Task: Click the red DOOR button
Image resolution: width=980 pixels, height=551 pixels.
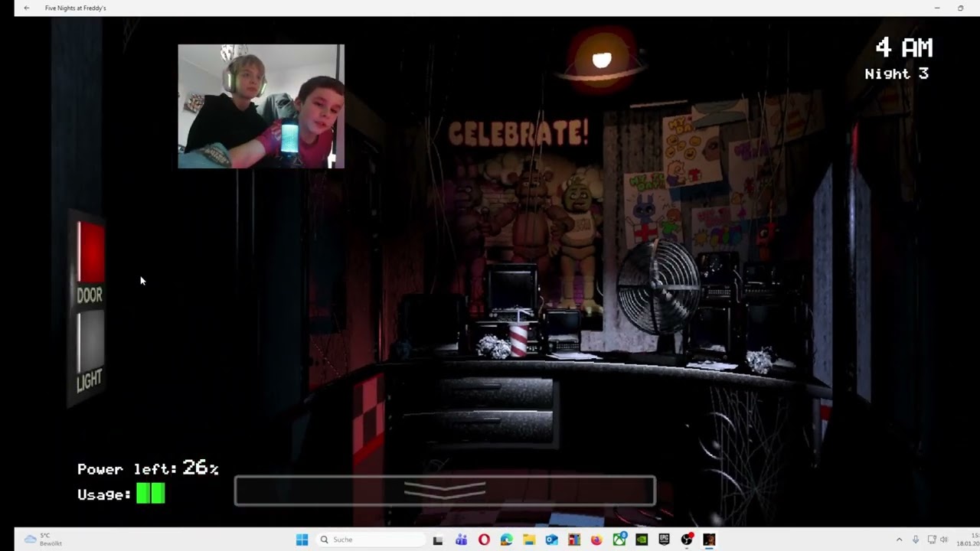Action: pos(90,253)
